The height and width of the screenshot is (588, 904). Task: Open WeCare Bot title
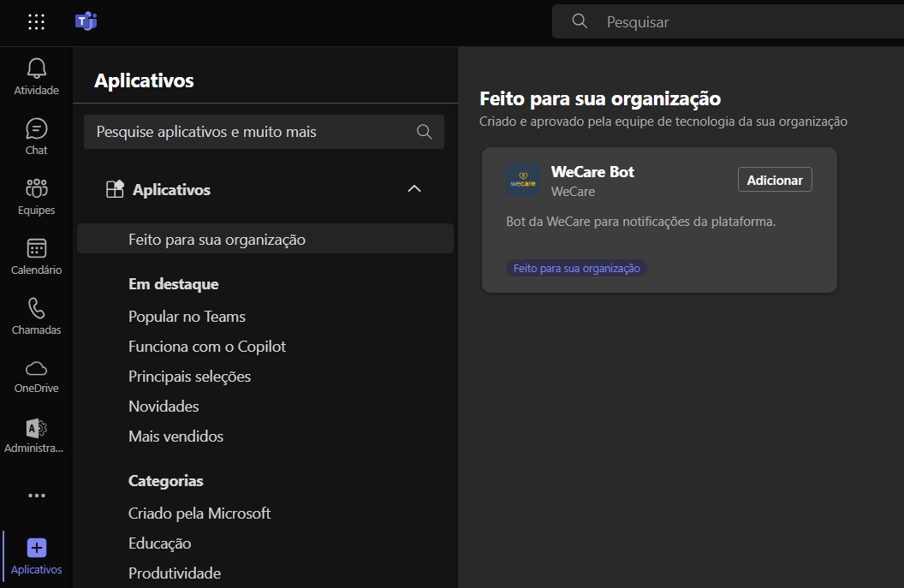pyautogui.click(x=592, y=172)
